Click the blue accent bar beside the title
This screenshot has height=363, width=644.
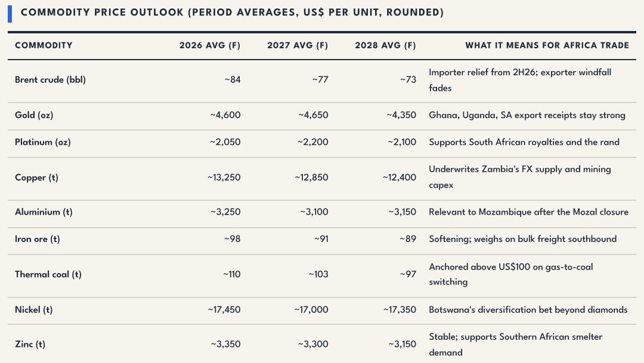coord(10,14)
